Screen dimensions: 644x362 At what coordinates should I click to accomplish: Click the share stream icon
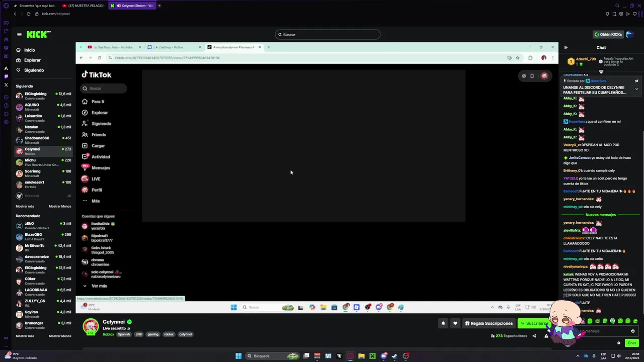point(534,336)
